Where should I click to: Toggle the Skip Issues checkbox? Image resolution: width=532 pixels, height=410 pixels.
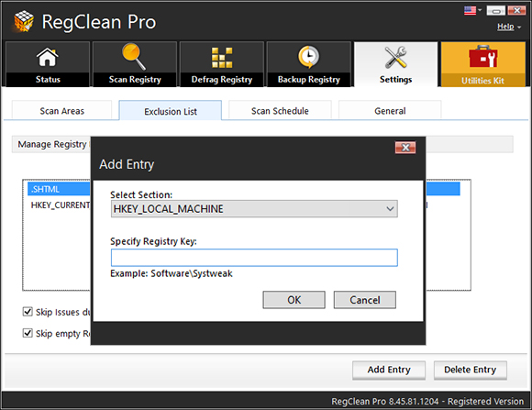(28, 312)
